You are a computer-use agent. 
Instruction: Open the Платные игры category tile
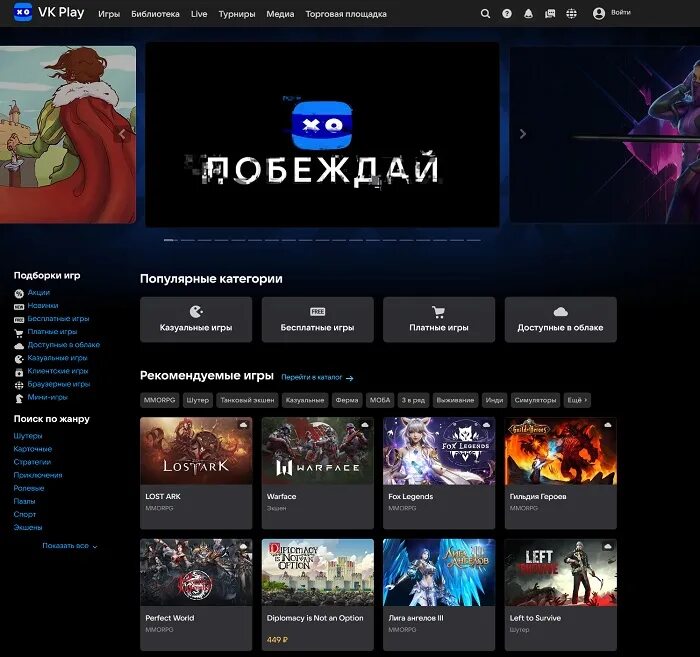[x=439, y=320]
